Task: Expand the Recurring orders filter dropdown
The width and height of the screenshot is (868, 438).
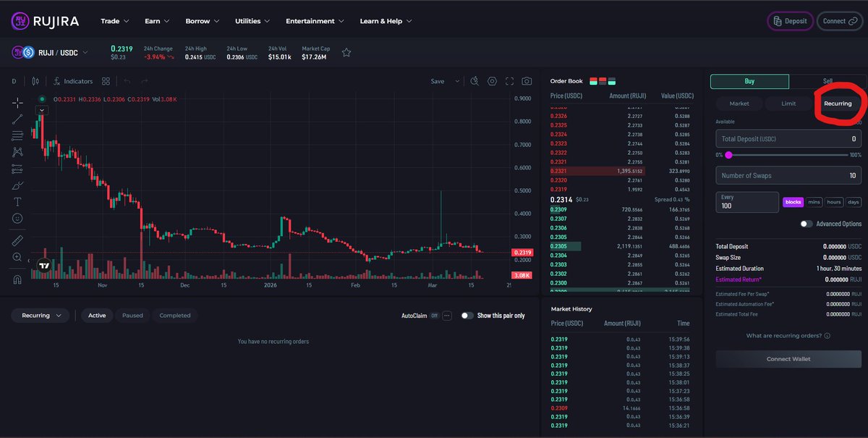Action: click(40, 316)
